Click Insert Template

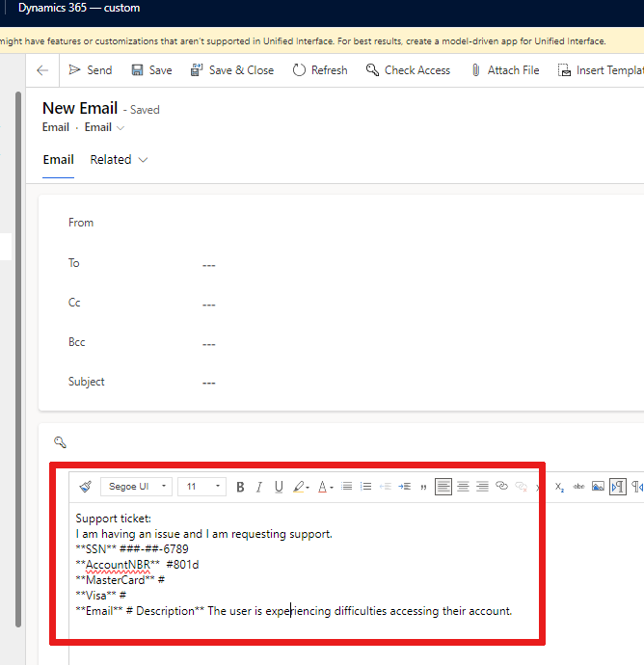tap(601, 70)
